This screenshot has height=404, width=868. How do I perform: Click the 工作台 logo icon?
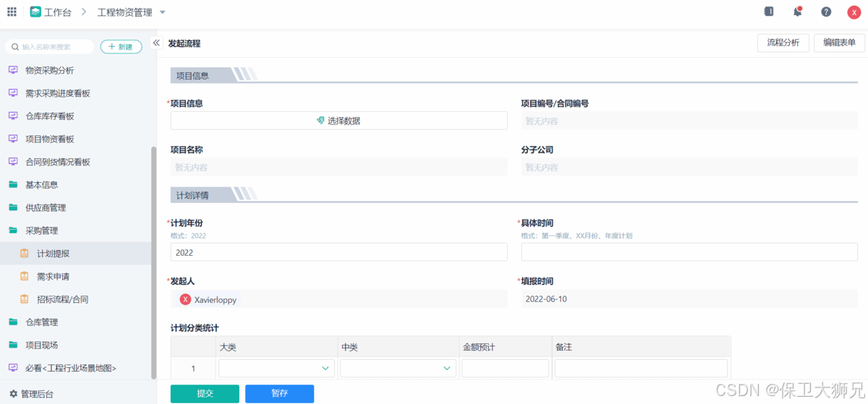click(35, 12)
